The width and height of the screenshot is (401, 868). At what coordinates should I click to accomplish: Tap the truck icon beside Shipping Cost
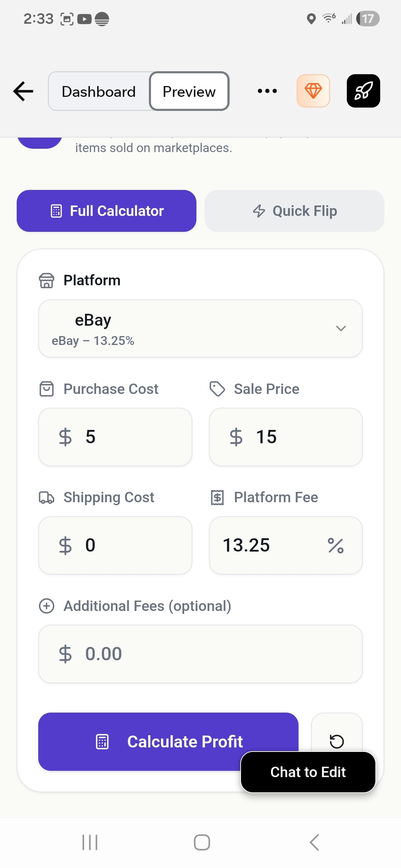[x=46, y=497]
